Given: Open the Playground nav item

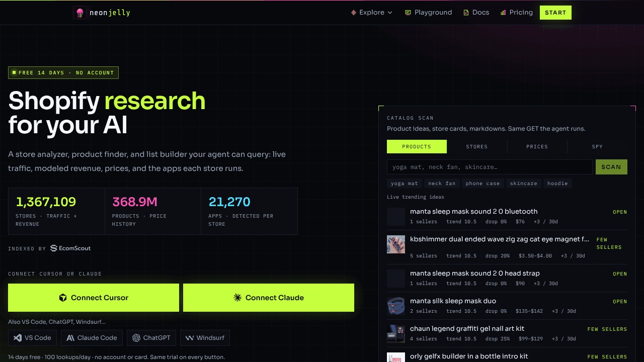Looking at the screenshot, I should click(x=429, y=13).
